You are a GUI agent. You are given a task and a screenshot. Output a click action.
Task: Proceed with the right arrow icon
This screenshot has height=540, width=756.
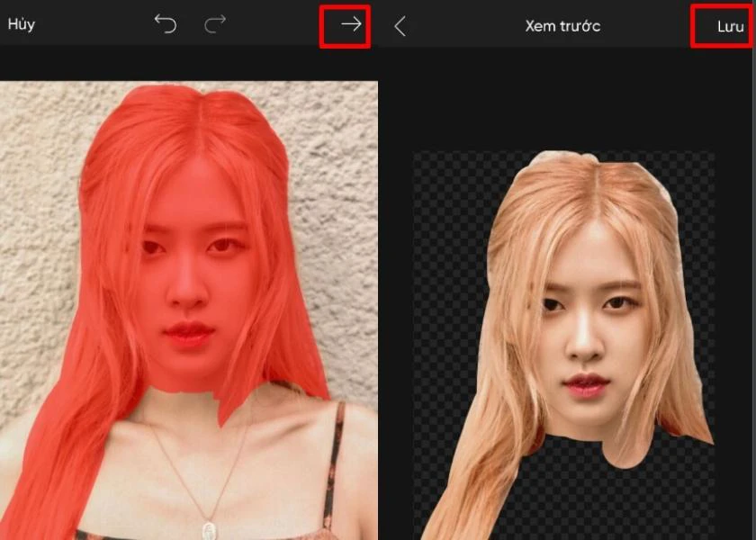click(352, 24)
